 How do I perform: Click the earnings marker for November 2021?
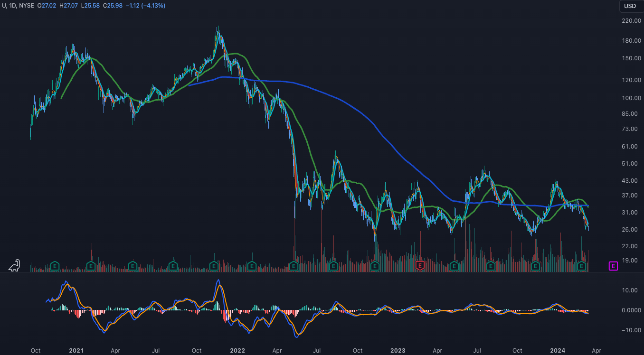(214, 266)
